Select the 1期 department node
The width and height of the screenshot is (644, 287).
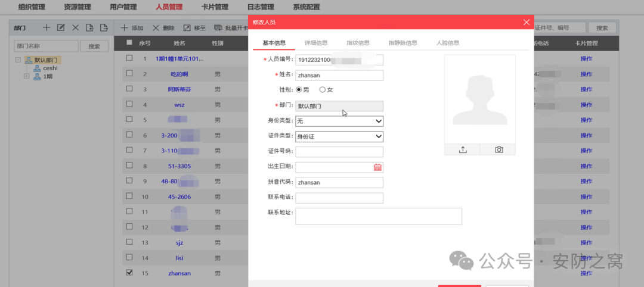pyautogui.click(x=48, y=76)
